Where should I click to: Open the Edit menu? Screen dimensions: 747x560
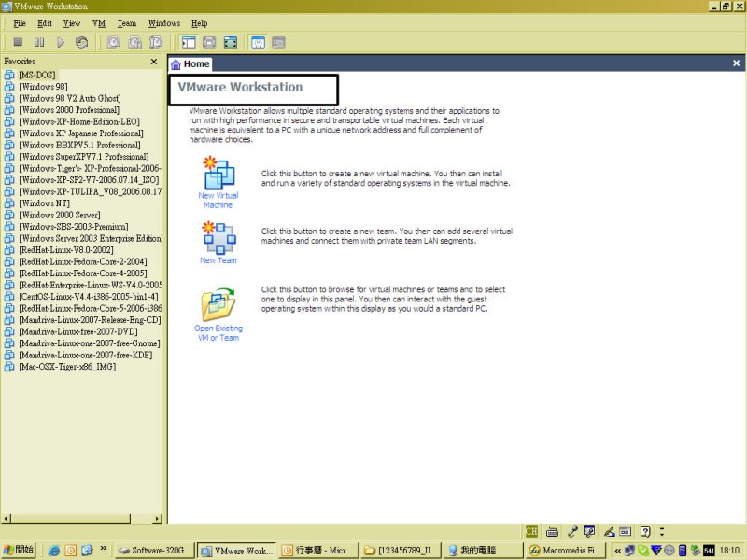click(x=45, y=23)
